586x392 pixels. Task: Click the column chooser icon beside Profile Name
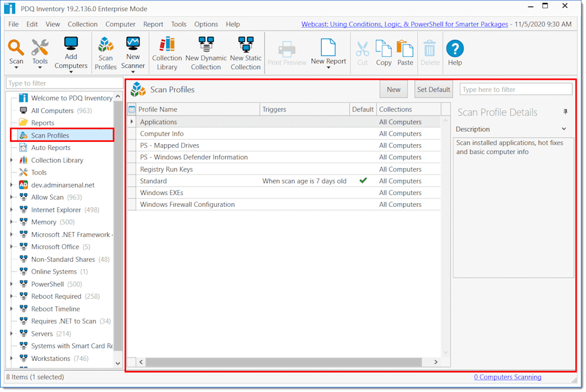[131, 110]
